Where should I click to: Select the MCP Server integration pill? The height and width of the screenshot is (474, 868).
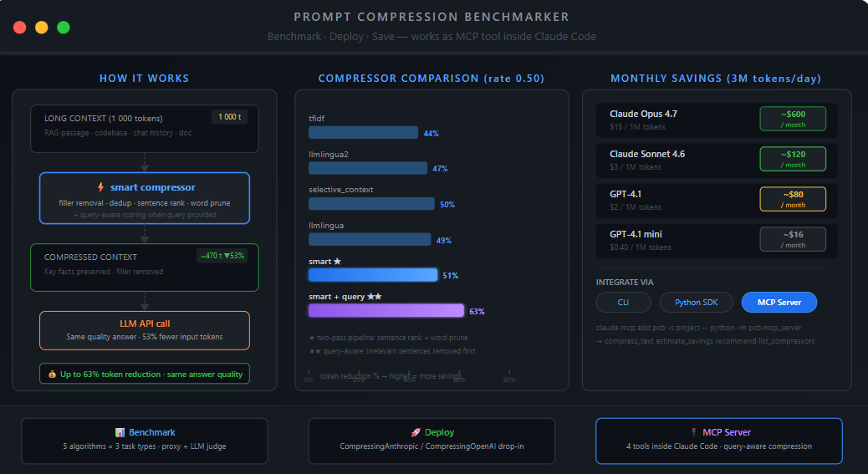(x=779, y=302)
